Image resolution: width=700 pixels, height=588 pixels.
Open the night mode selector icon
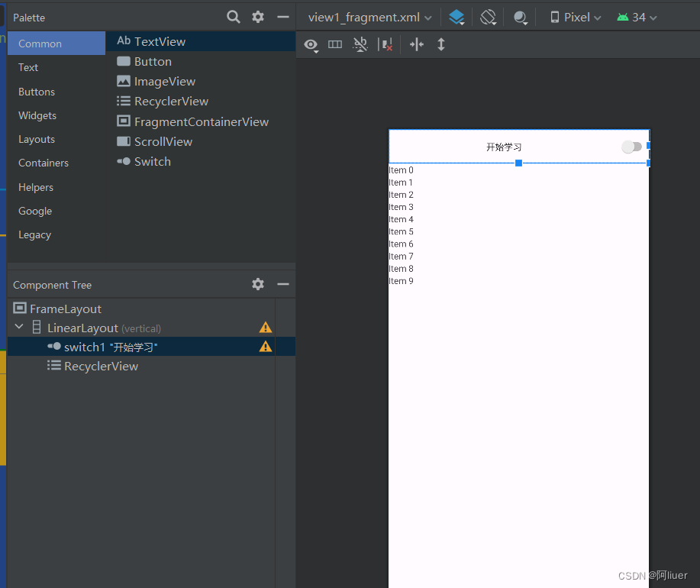pos(521,18)
